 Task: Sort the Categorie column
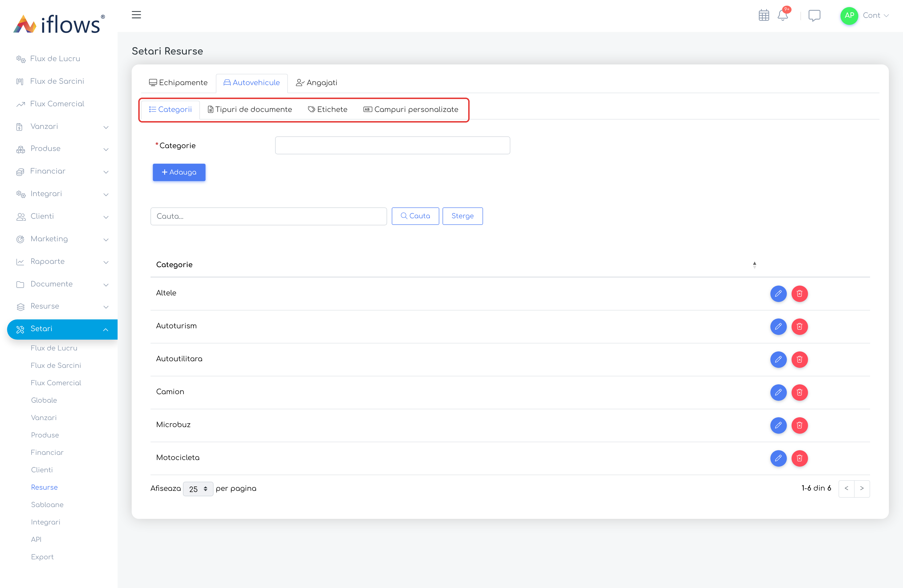point(754,265)
